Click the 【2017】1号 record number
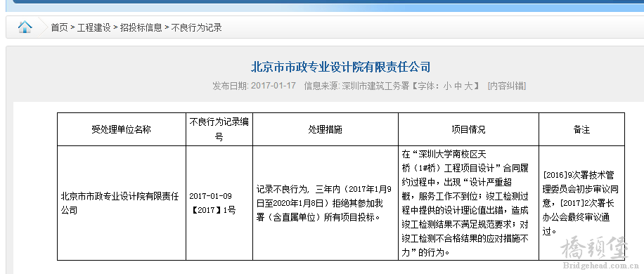The height and width of the screenshot is (274, 644). (x=214, y=211)
